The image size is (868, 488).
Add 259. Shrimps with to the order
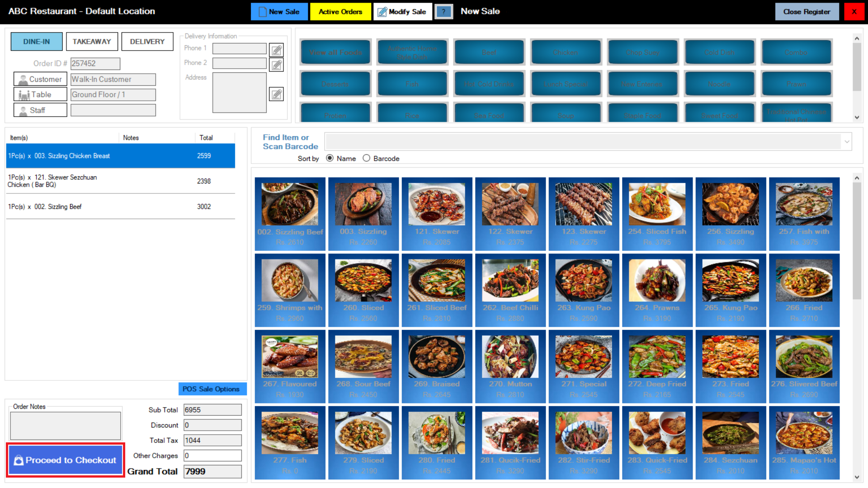(290, 290)
